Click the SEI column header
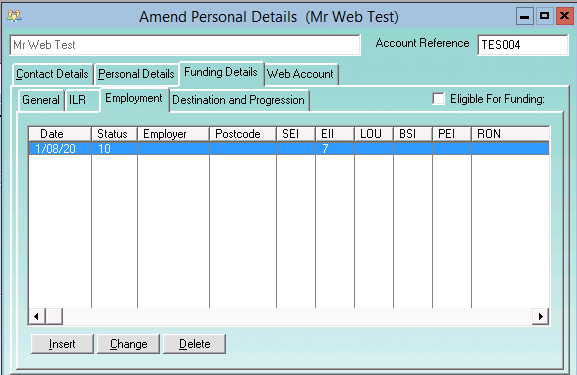 click(296, 134)
